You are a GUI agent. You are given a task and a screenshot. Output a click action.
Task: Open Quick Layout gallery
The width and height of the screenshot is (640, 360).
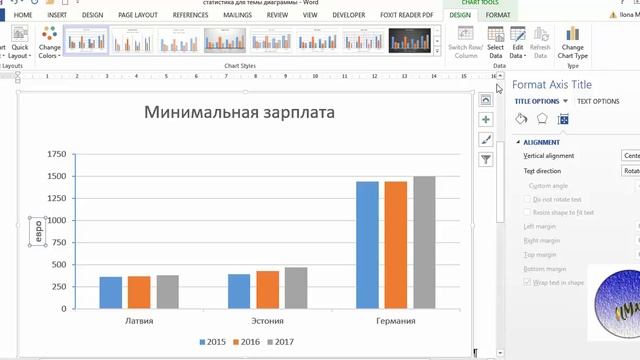pyautogui.click(x=20, y=42)
